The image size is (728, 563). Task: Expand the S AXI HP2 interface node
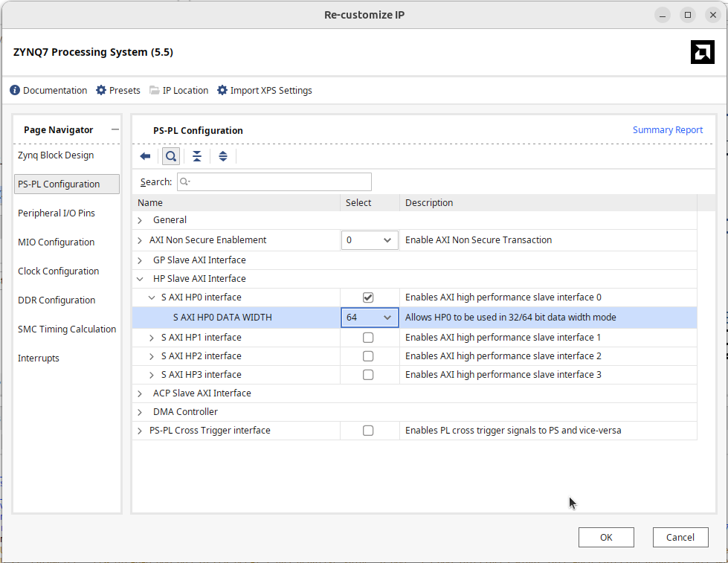pyautogui.click(x=152, y=356)
